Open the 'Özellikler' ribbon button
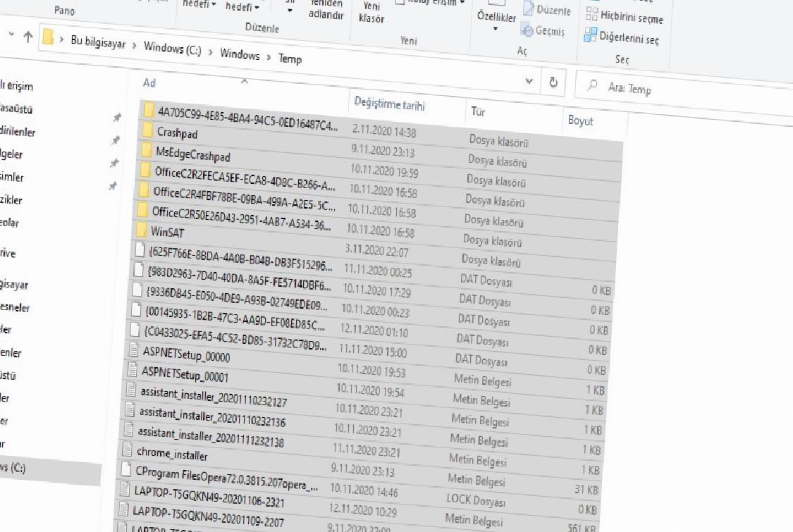Viewport: 793px width, 532px height. (x=496, y=16)
